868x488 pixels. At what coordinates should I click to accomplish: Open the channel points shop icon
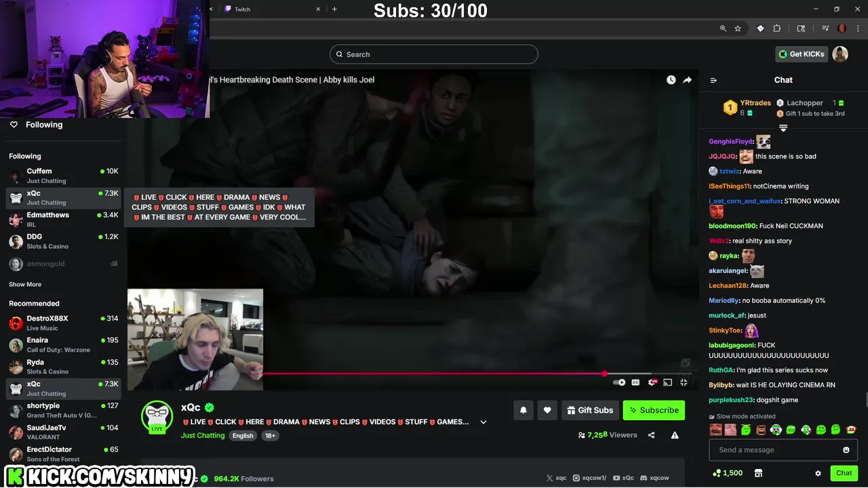[759, 473]
